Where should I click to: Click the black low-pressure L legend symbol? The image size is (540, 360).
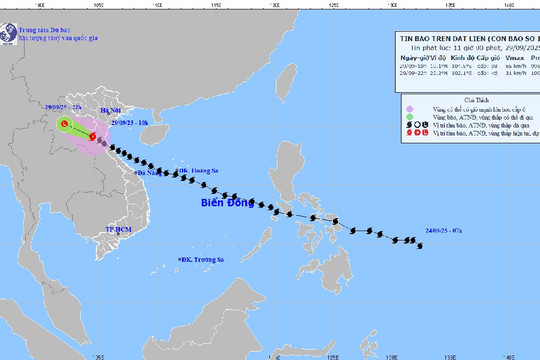(425, 125)
